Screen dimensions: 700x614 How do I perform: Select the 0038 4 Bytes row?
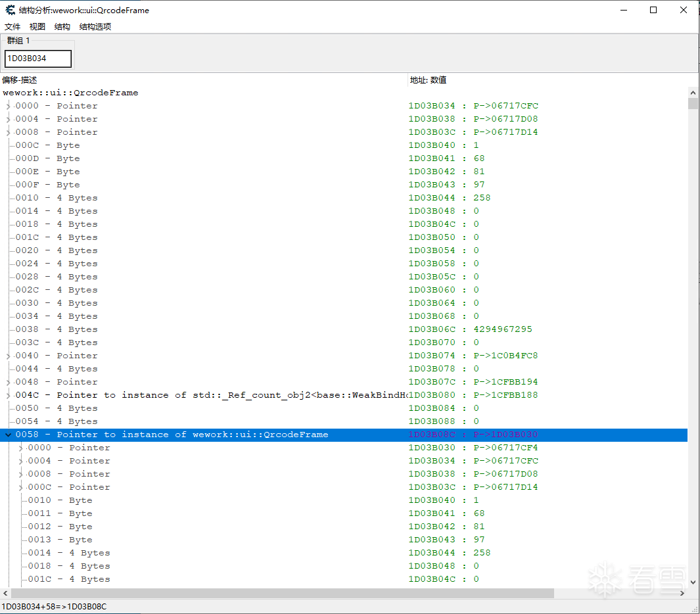click(x=344, y=329)
